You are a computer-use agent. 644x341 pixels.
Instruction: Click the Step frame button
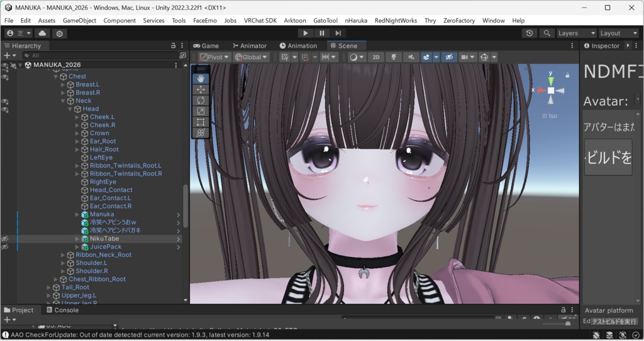click(x=338, y=33)
